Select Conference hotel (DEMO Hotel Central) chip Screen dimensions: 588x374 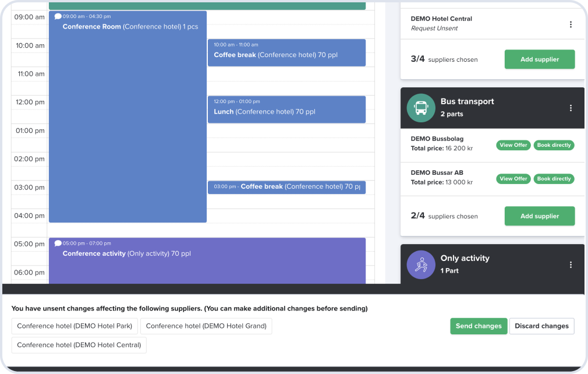point(79,345)
